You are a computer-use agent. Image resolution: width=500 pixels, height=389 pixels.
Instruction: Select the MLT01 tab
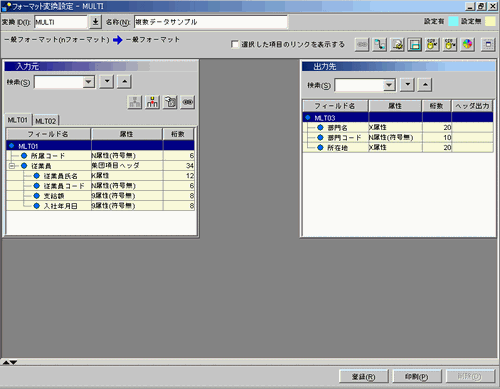click(x=18, y=120)
